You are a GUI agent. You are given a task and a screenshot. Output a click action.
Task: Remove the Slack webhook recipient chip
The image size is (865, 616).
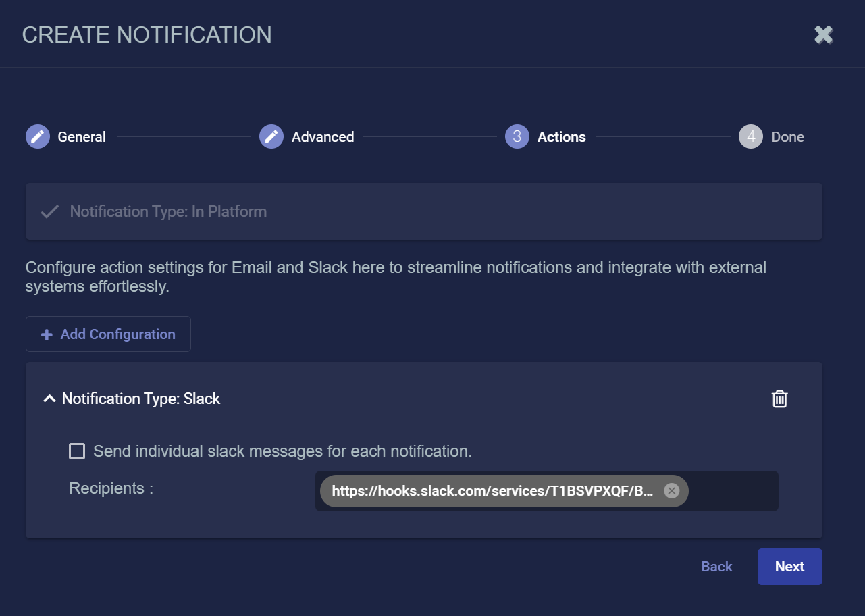point(671,491)
